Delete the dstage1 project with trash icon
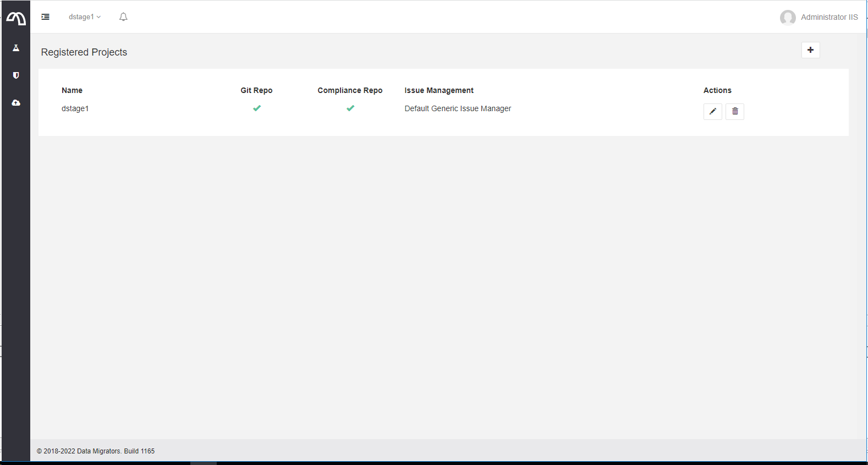Image resolution: width=868 pixels, height=465 pixels. pyautogui.click(x=735, y=112)
